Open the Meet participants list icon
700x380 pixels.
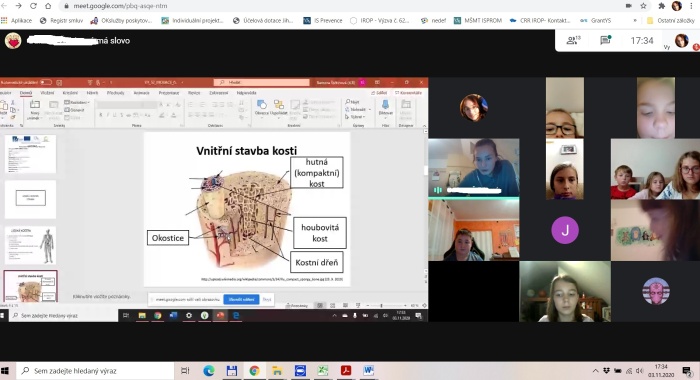[x=573, y=40]
